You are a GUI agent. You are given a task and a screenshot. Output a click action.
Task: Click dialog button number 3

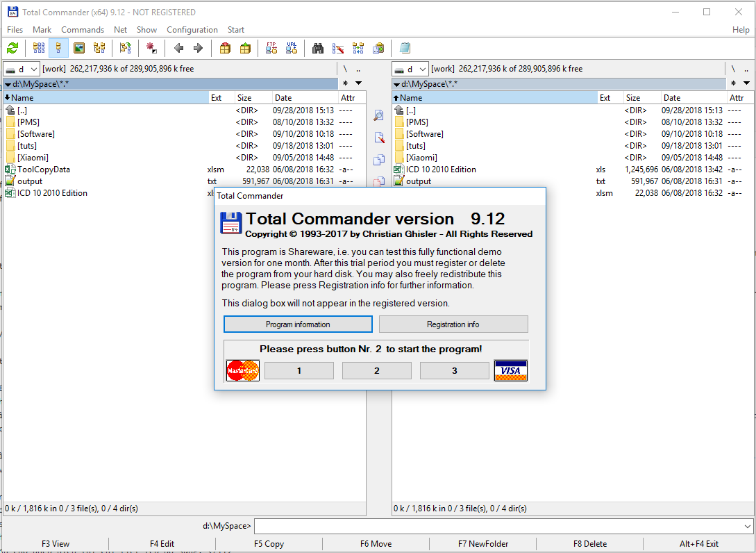455,370
